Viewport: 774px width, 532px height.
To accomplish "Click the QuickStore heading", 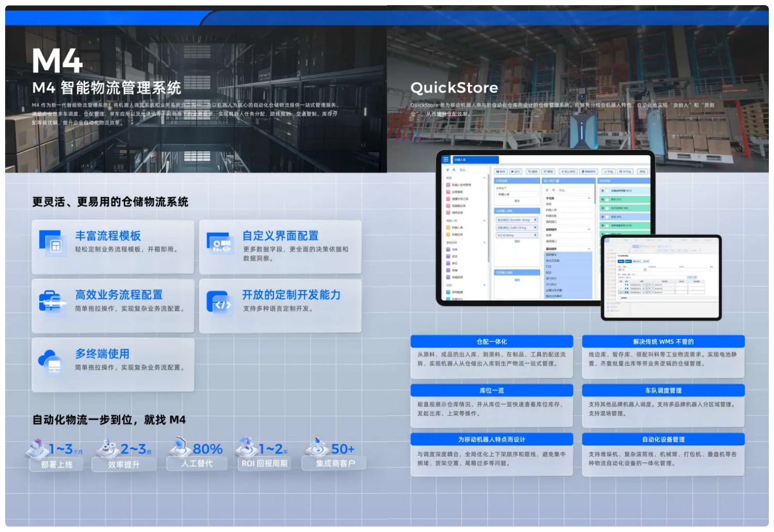I will 454,88.
